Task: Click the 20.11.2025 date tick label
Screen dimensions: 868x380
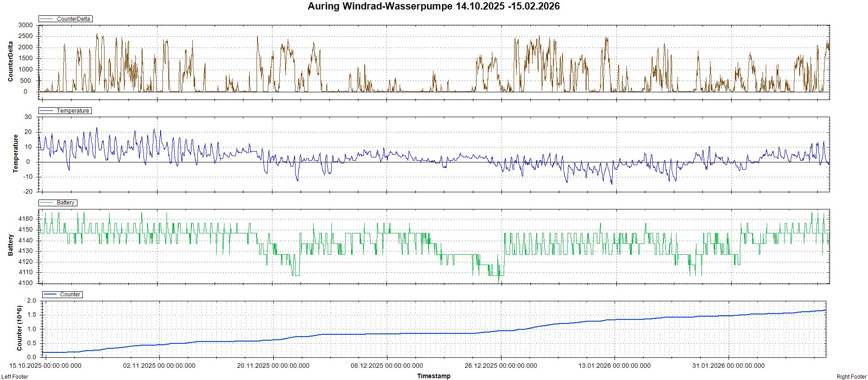Action: click(273, 366)
